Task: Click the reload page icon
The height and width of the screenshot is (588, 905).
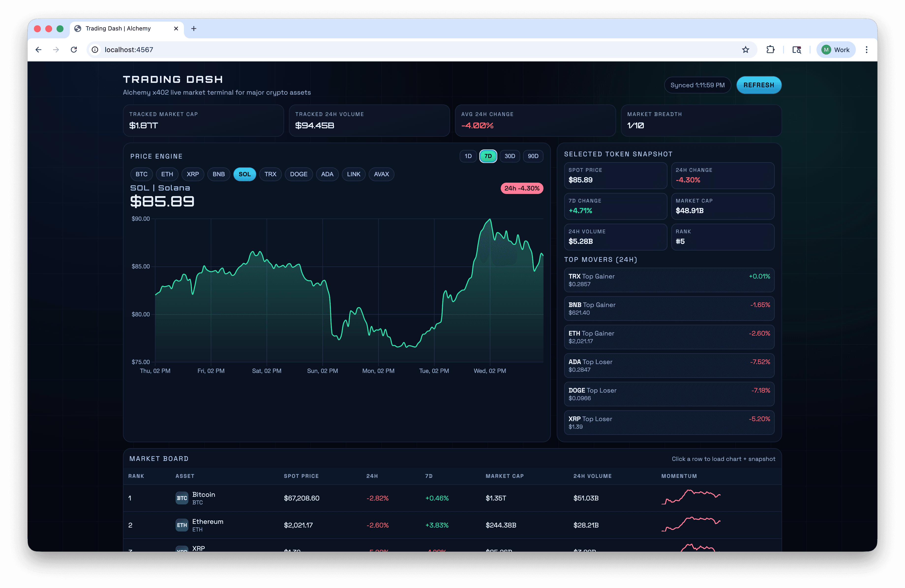Action: pyautogui.click(x=74, y=49)
